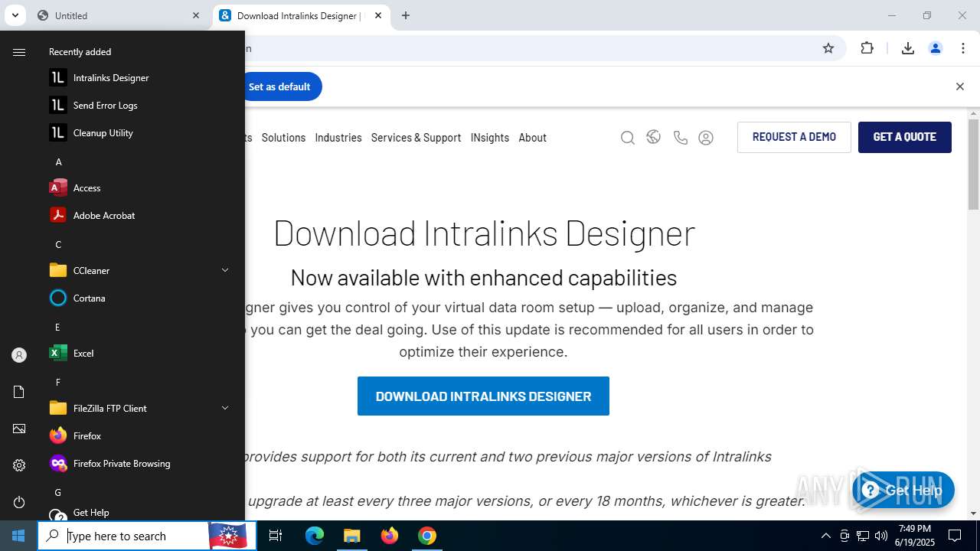Open language globe icon

(x=653, y=137)
